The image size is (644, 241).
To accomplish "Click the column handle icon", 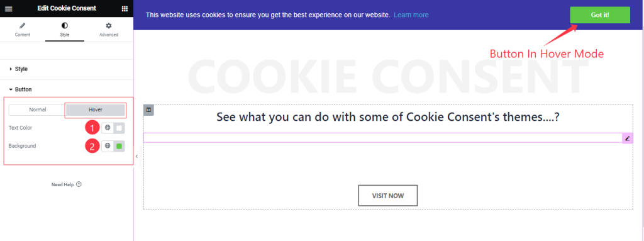I will (148, 110).
